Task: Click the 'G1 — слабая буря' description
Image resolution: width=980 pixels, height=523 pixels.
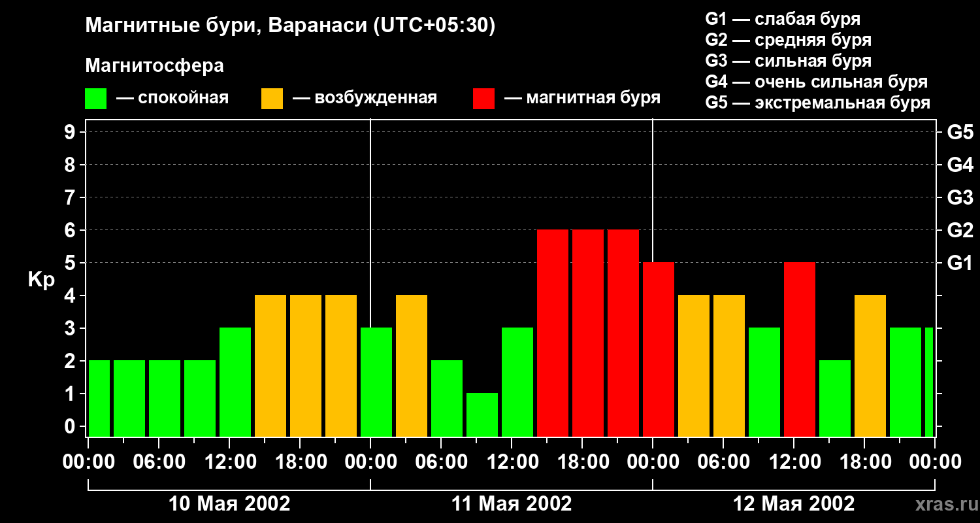Action: (783, 19)
